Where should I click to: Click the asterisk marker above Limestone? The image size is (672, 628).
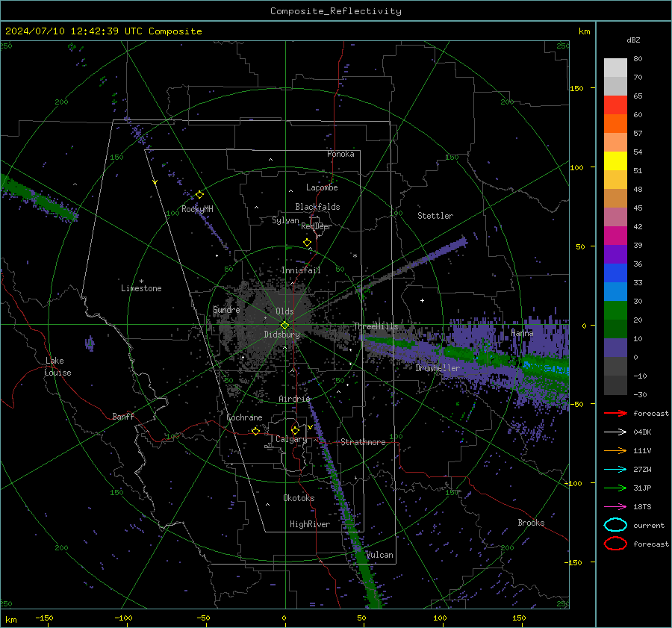[x=141, y=282]
